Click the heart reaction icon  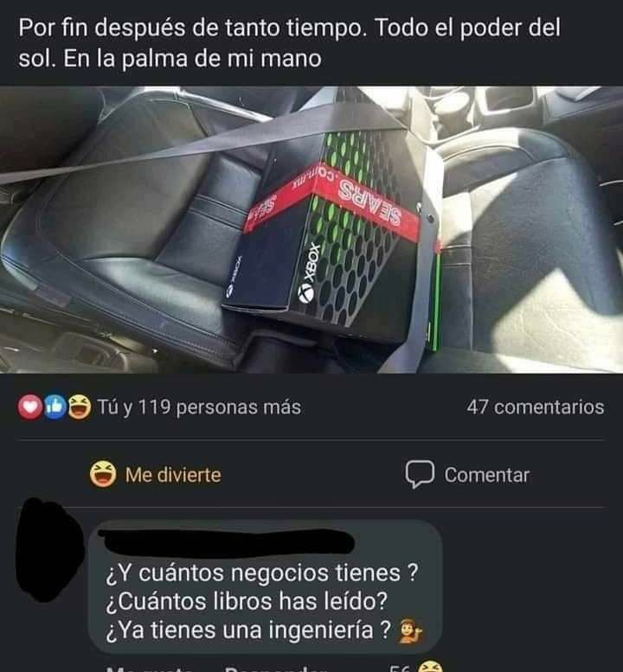coord(29,407)
